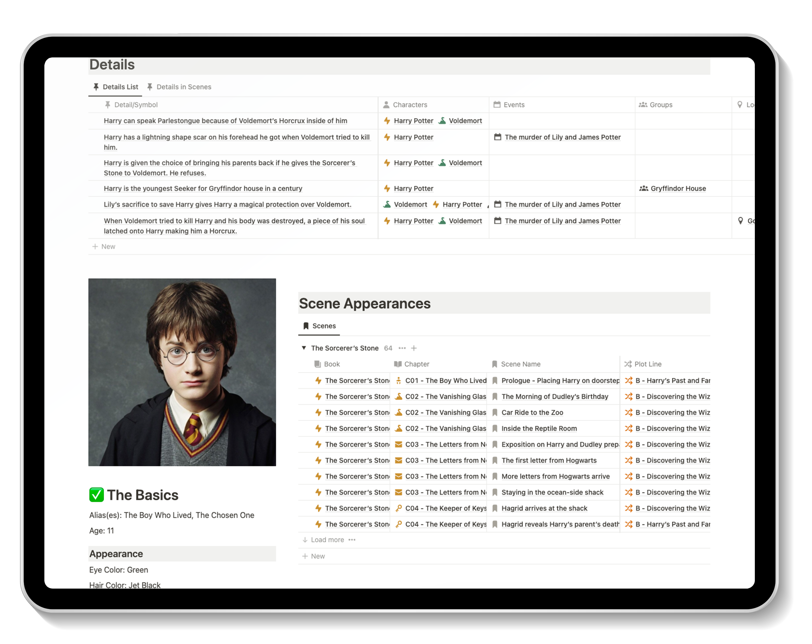Switch to the Details List tab
Screen dimensions: 812x644
(115, 87)
